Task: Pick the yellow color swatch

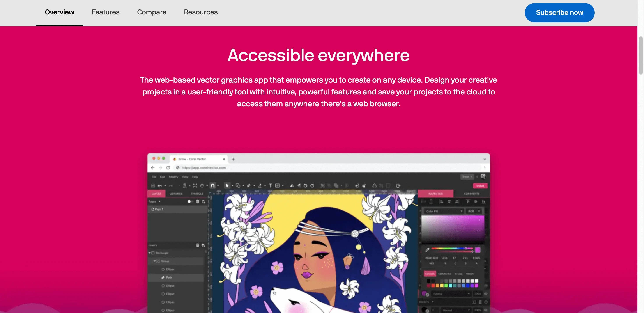Action: (442, 285)
